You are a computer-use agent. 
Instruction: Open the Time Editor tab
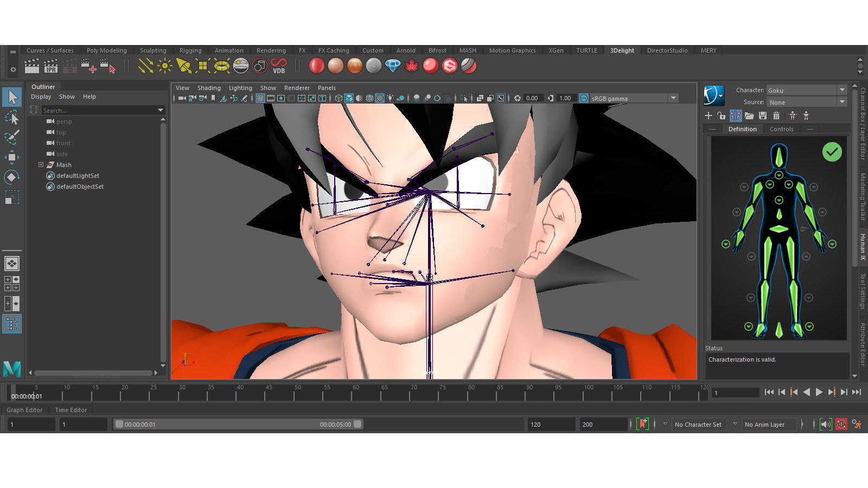tap(71, 410)
